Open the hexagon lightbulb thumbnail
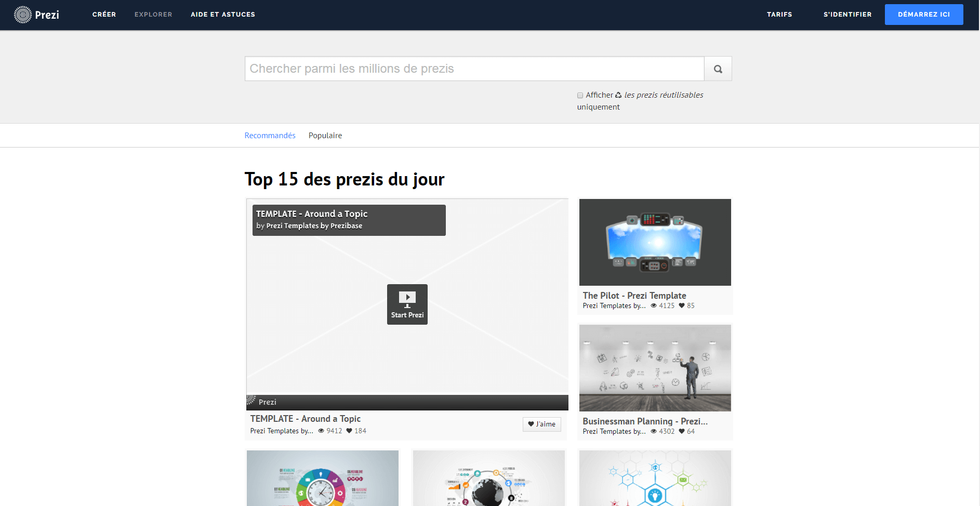Image resolution: width=980 pixels, height=506 pixels. (655, 478)
